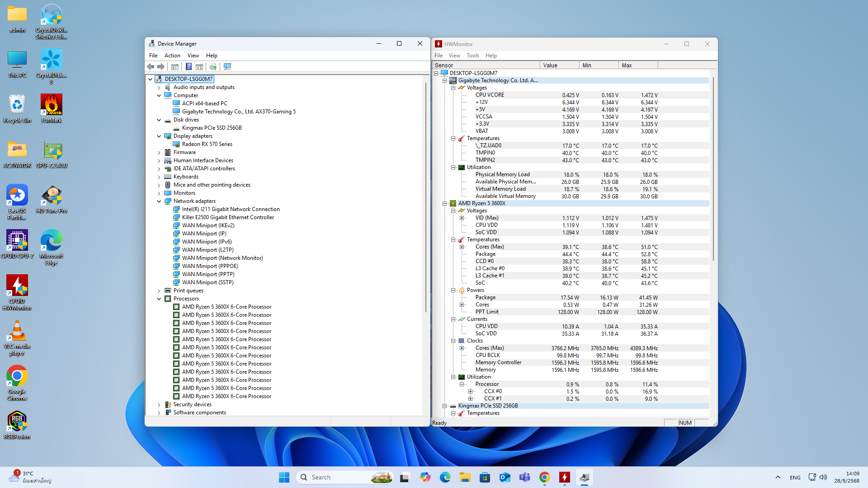Open View menu in HWMonitor
Viewport: 868px width, 488px height.
click(454, 56)
